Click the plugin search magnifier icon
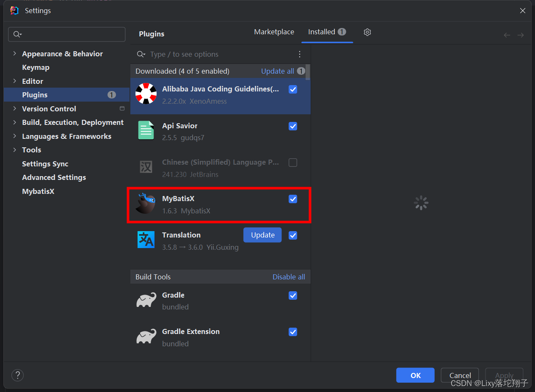Screen dimensions: 535x392 [x=141, y=54]
